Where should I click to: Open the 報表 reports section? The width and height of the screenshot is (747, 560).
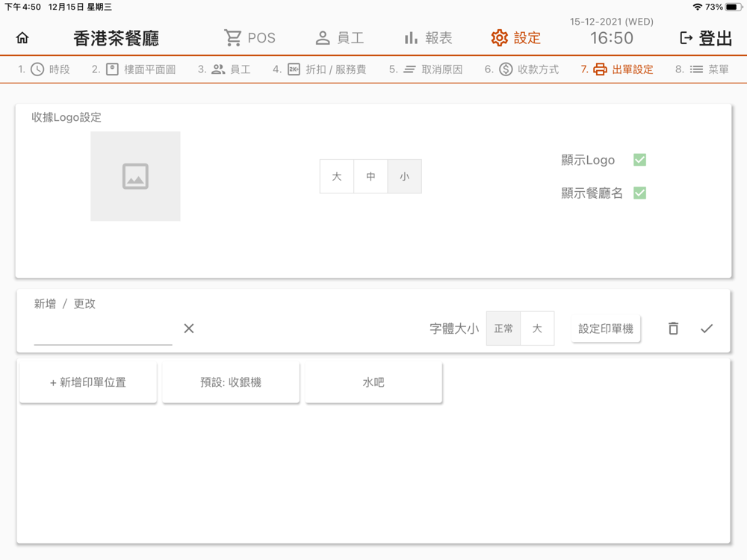428,37
